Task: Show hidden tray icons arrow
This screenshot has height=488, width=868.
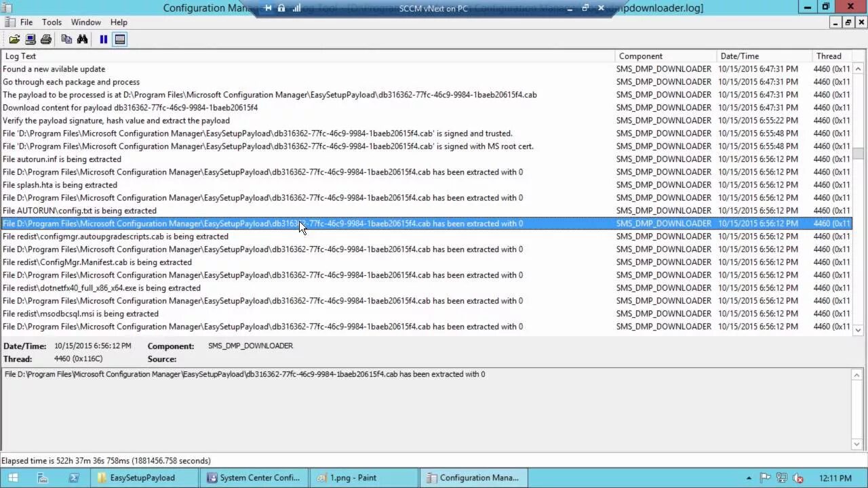Action: (749, 478)
